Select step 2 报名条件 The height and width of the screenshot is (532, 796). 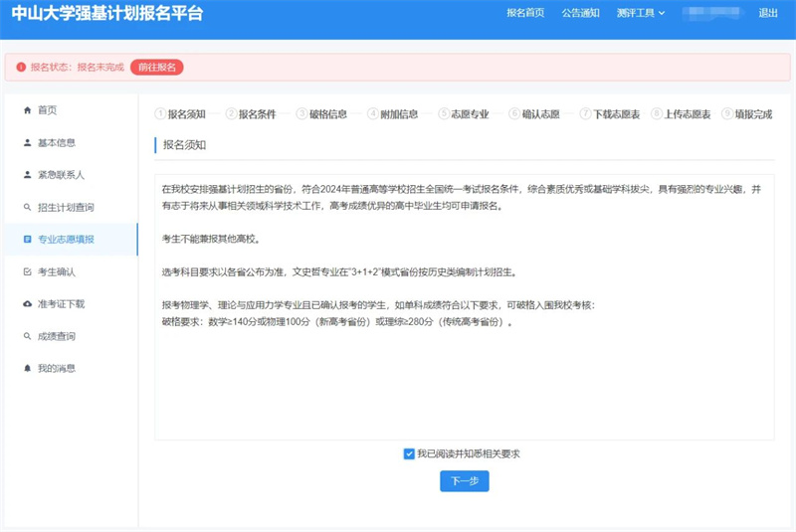(251, 114)
